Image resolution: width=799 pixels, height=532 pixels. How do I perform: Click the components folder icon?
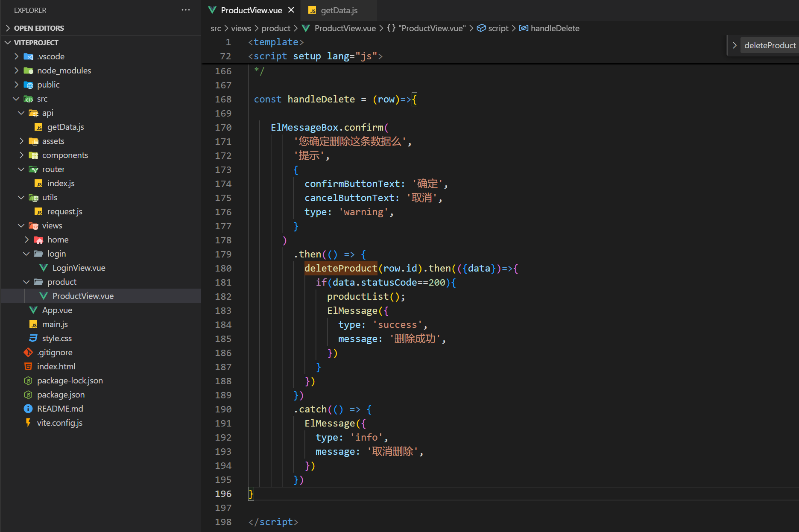(34, 155)
